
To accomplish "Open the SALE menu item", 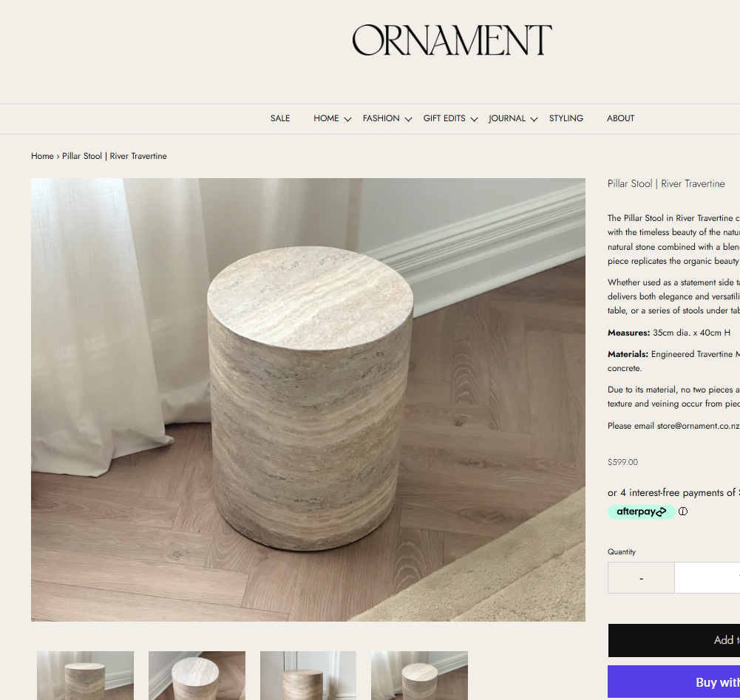I will (x=280, y=118).
